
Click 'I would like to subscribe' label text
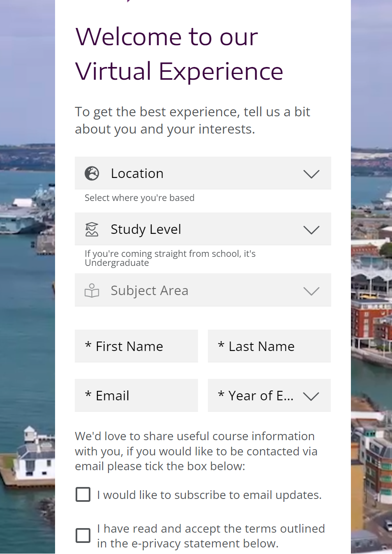209,495
